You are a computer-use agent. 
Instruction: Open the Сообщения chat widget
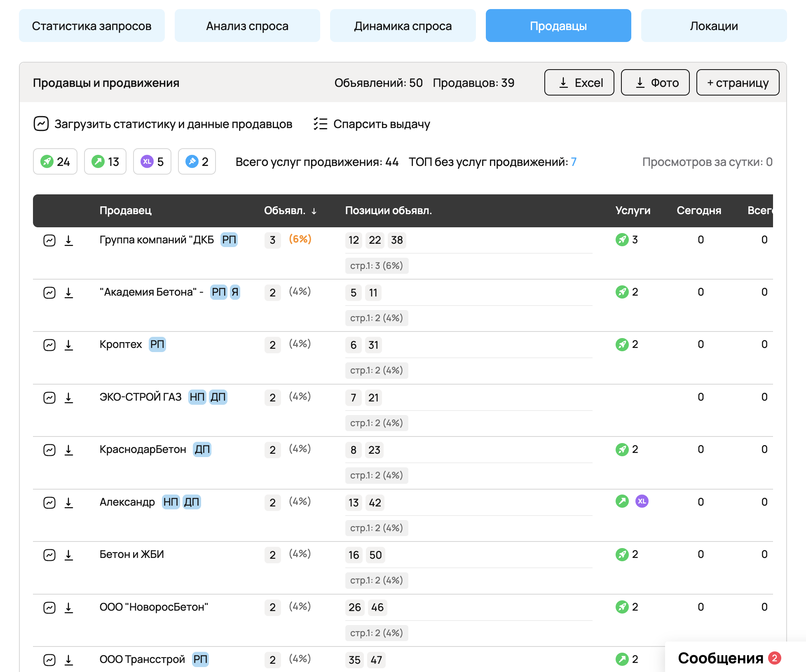tap(730, 658)
